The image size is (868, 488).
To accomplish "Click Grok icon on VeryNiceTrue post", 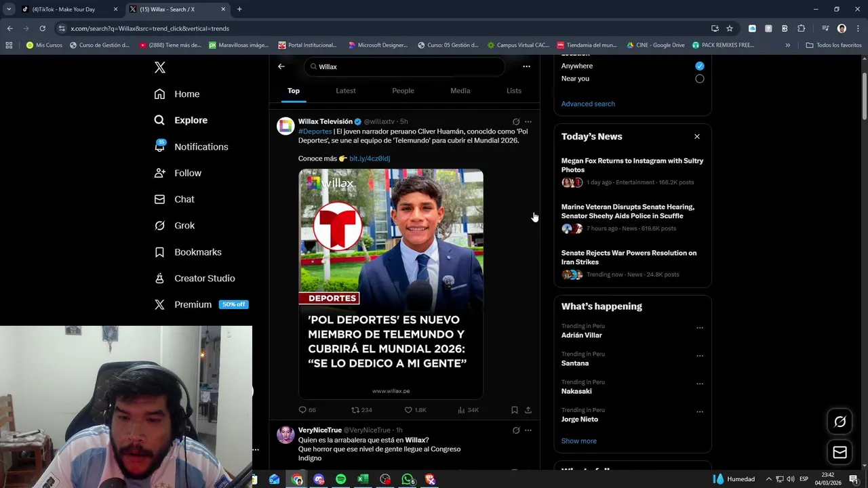I will [x=515, y=430].
